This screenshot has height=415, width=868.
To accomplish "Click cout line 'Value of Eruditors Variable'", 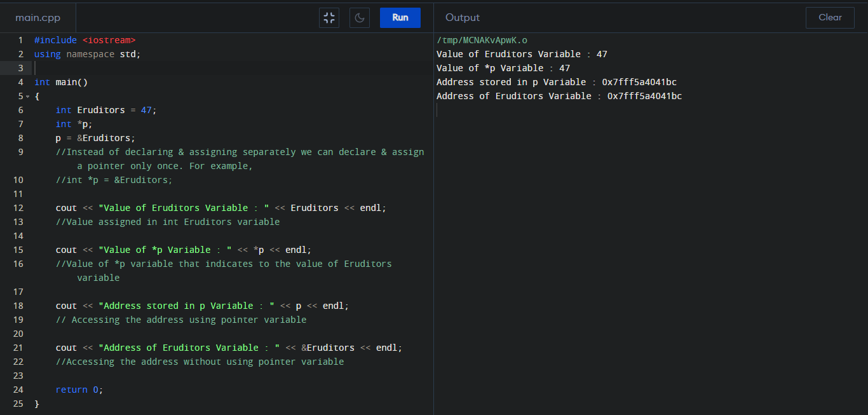I will [220, 208].
